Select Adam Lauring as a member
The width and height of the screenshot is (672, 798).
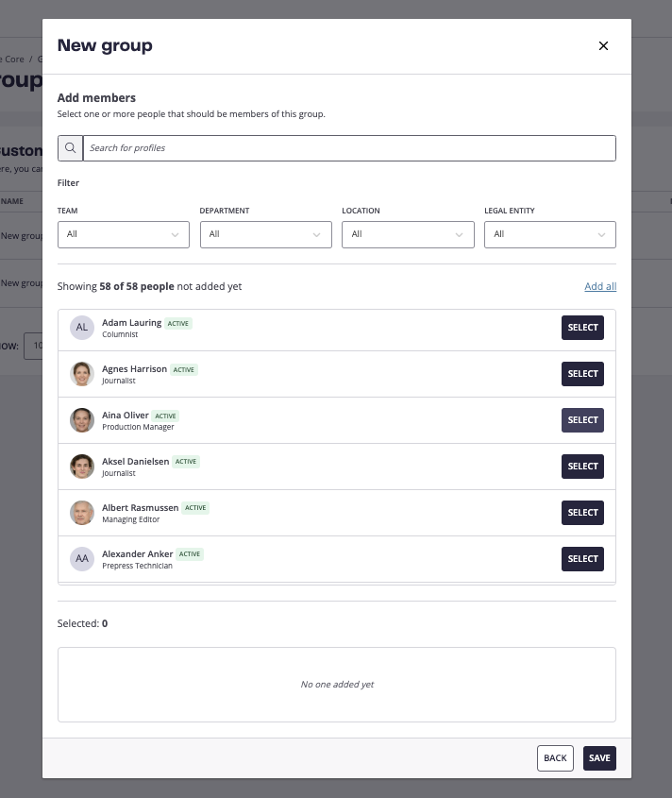tap(582, 328)
